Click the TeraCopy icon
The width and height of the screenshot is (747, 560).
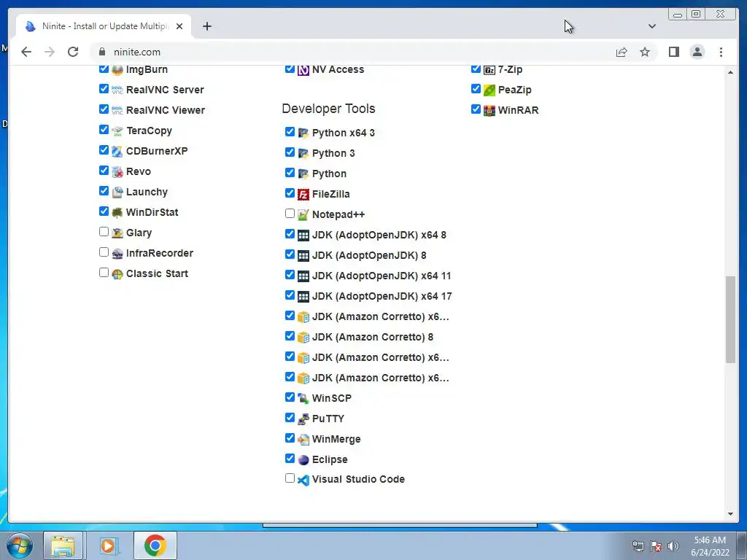pos(117,131)
